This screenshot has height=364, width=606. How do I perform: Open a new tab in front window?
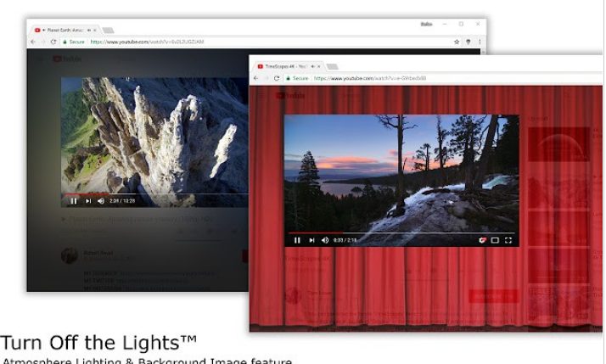pos(333,67)
